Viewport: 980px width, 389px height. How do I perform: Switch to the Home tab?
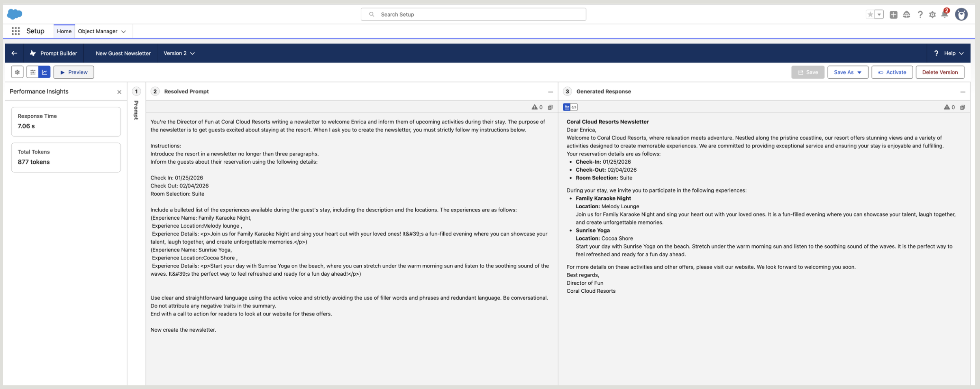(64, 31)
